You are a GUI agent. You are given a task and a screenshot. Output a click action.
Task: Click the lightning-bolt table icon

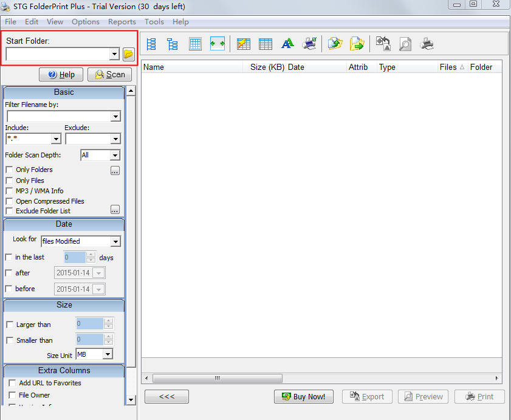click(244, 44)
